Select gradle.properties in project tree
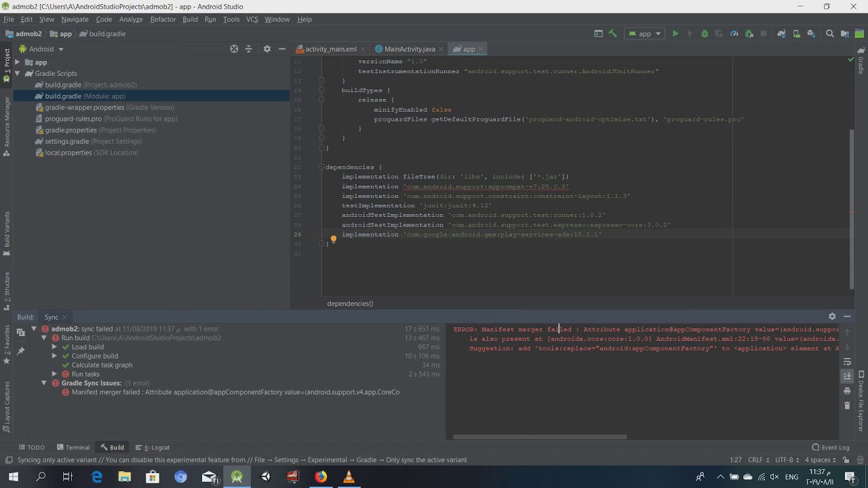 [x=100, y=130]
